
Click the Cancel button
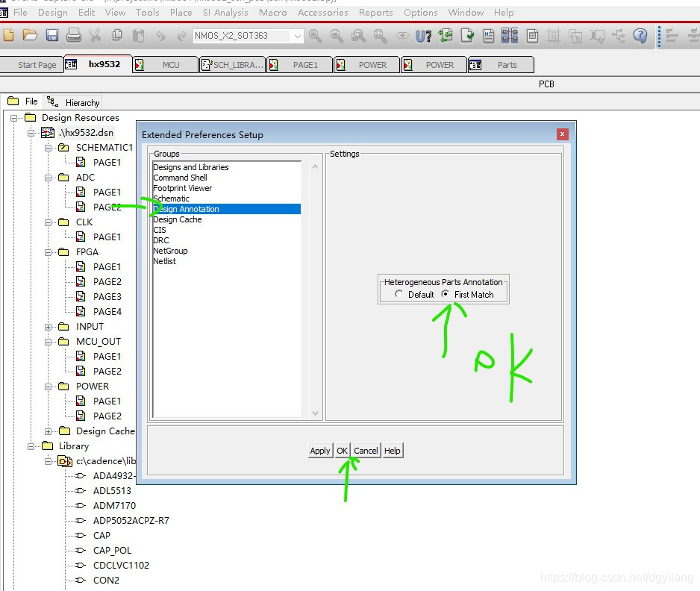(366, 450)
